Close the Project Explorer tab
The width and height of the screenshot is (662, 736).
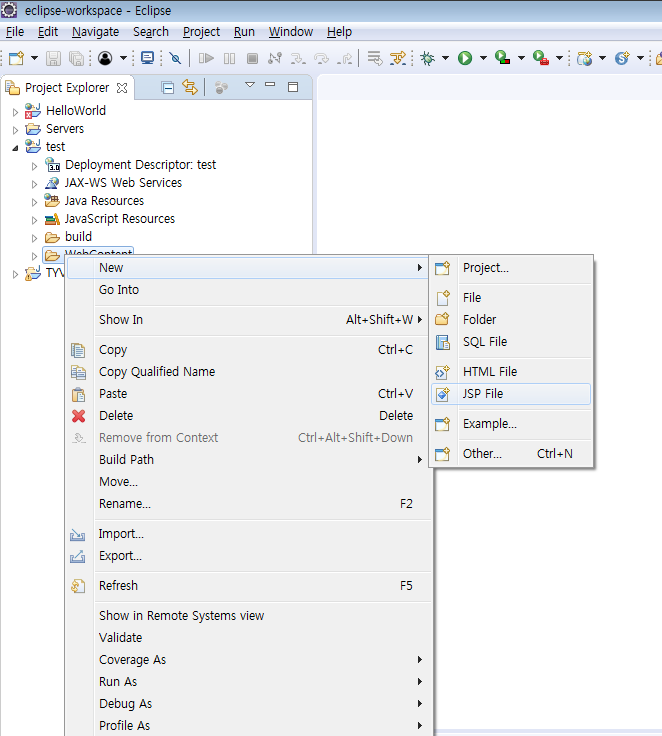(122, 88)
